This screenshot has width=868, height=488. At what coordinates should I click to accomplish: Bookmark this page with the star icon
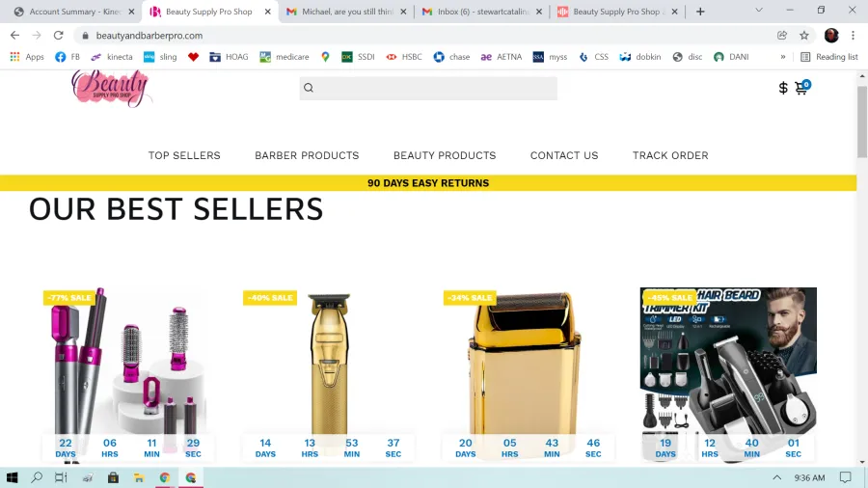(803, 36)
